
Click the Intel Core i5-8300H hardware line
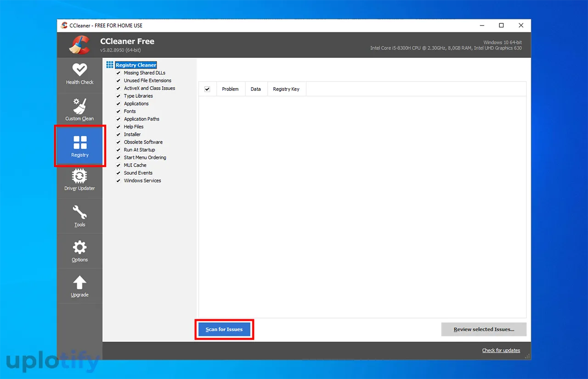pos(446,48)
